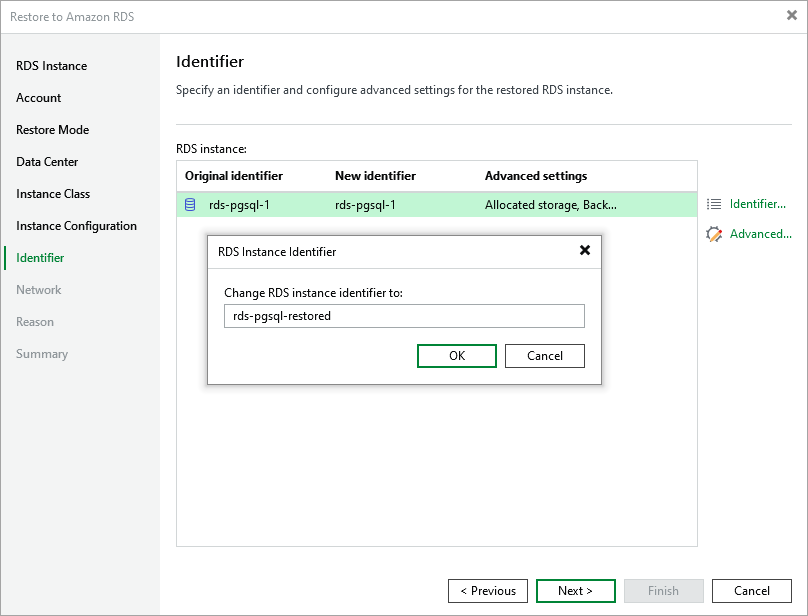Image resolution: width=808 pixels, height=616 pixels.
Task: Sort by the Advanced settings column header
Action: coord(536,175)
